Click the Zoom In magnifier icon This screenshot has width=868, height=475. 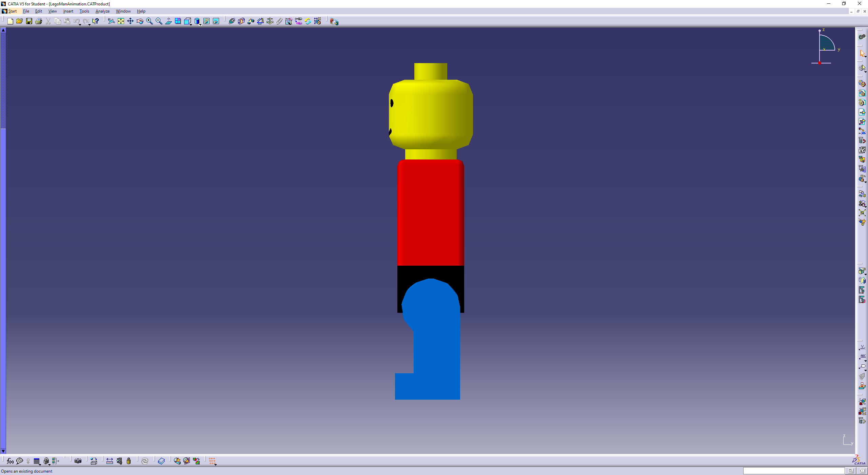coord(149,21)
